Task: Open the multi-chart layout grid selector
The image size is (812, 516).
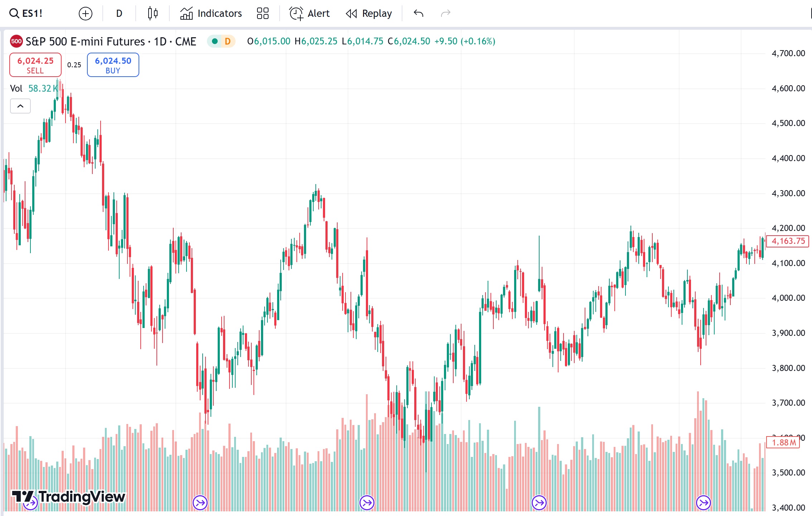Action: [x=262, y=13]
